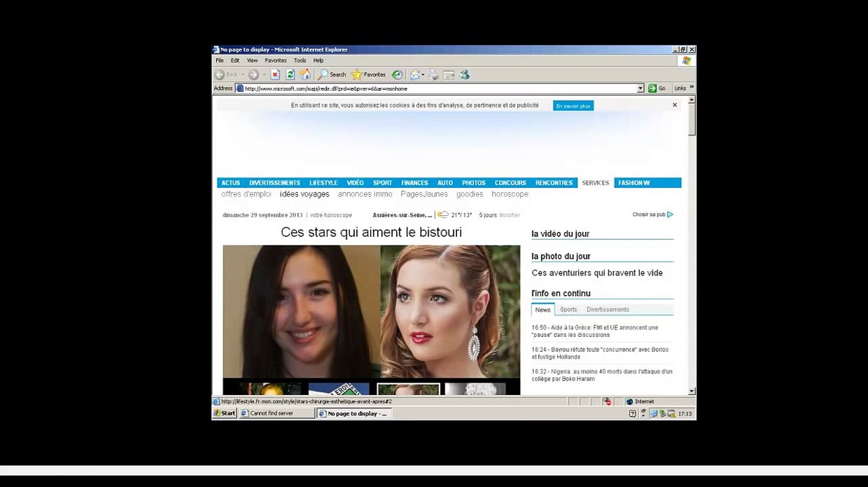Open the Favorites star in the toolbar
The height and width of the screenshot is (487, 868).
tap(368, 74)
